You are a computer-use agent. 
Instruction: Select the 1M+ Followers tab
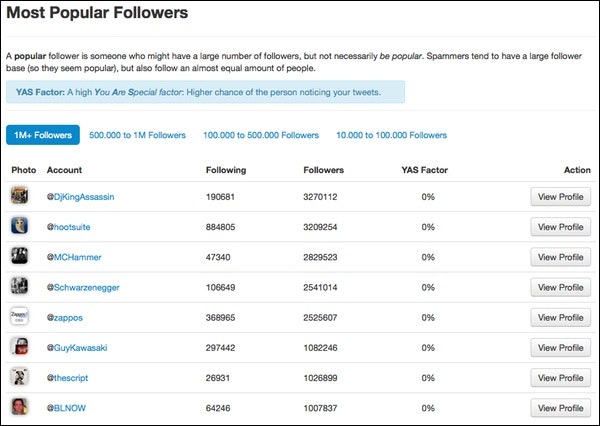click(x=43, y=135)
